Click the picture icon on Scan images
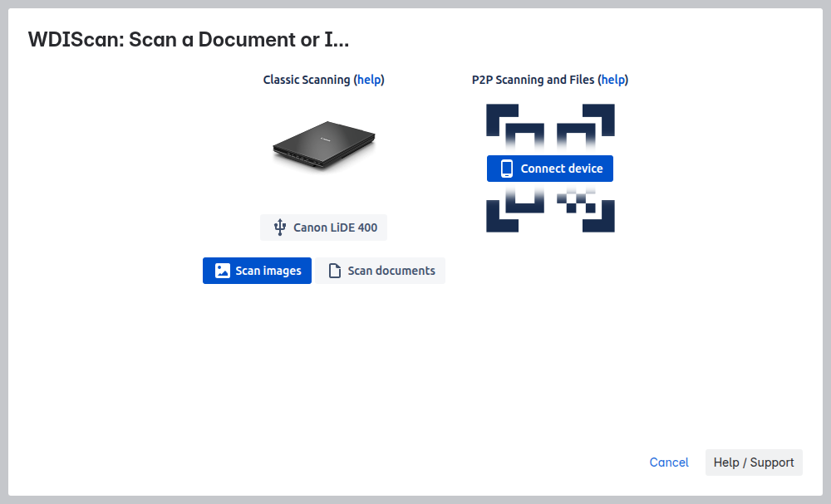The width and height of the screenshot is (831, 504). click(x=223, y=271)
